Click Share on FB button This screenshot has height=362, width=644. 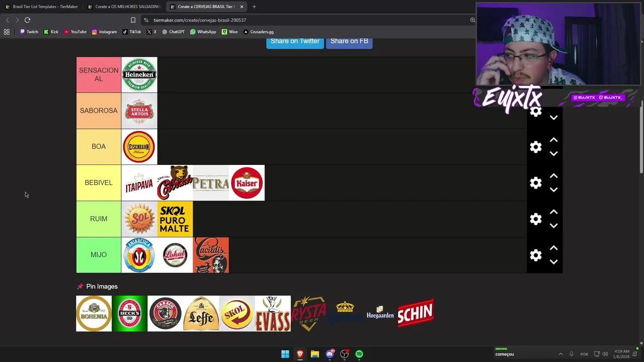[x=349, y=42]
